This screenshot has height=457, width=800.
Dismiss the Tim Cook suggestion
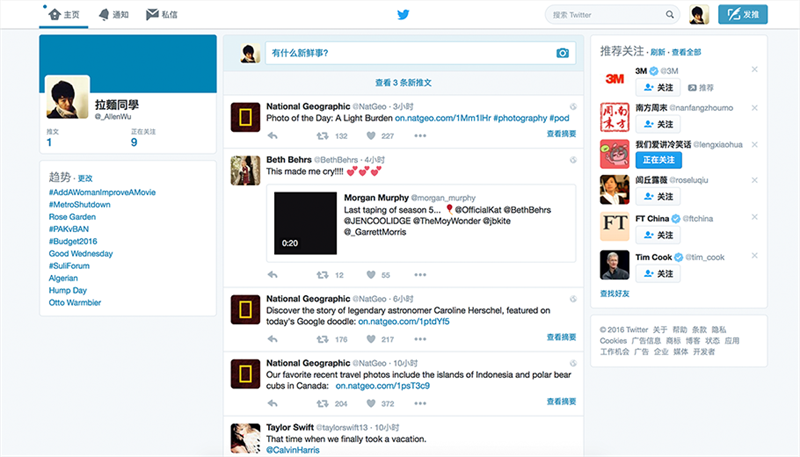click(755, 256)
